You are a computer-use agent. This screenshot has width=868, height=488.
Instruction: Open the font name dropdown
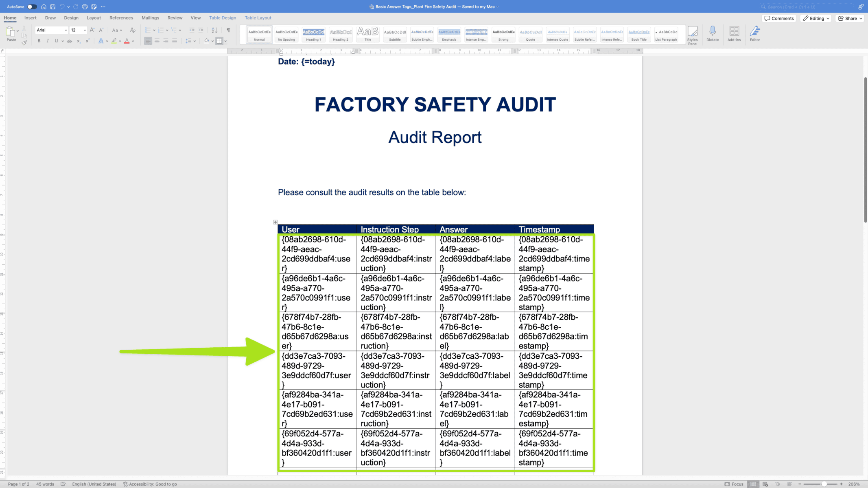pos(66,30)
